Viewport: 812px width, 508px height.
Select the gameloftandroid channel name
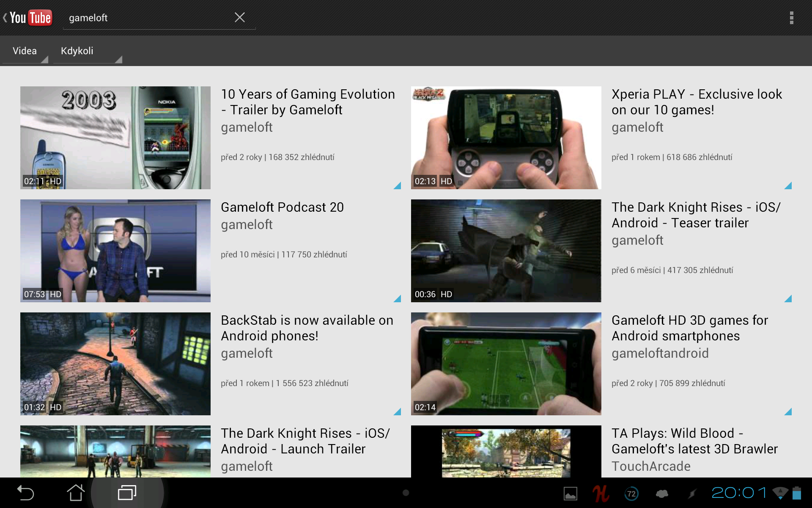pyautogui.click(x=660, y=353)
